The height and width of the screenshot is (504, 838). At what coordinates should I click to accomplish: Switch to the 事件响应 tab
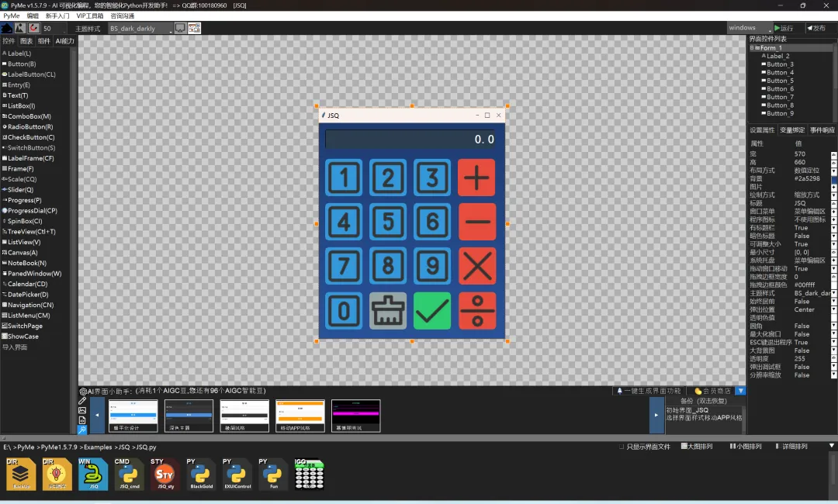(822, 129)
